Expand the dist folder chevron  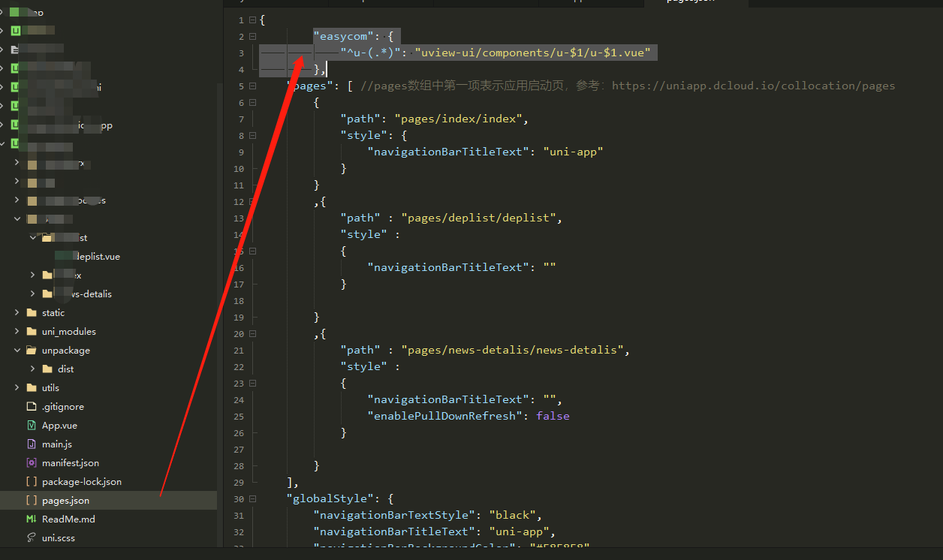32,369
